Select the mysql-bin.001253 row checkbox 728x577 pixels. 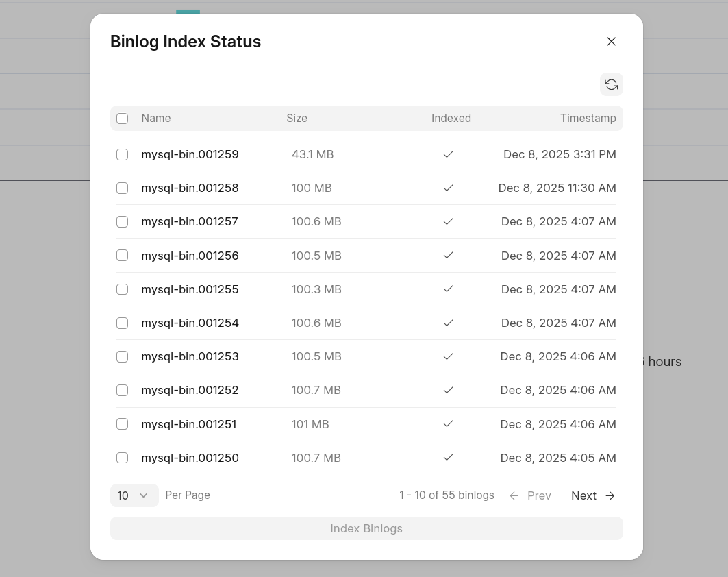tap(122, 356)
